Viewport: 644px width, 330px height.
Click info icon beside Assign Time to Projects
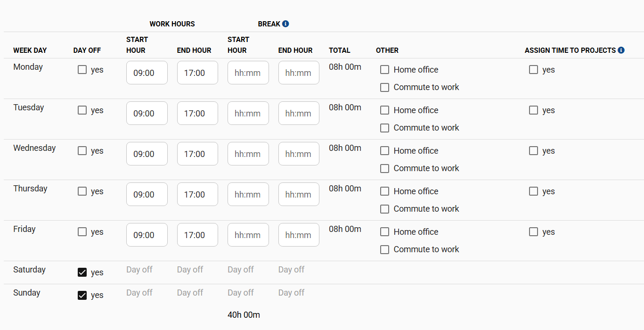[x=621, y=50]
